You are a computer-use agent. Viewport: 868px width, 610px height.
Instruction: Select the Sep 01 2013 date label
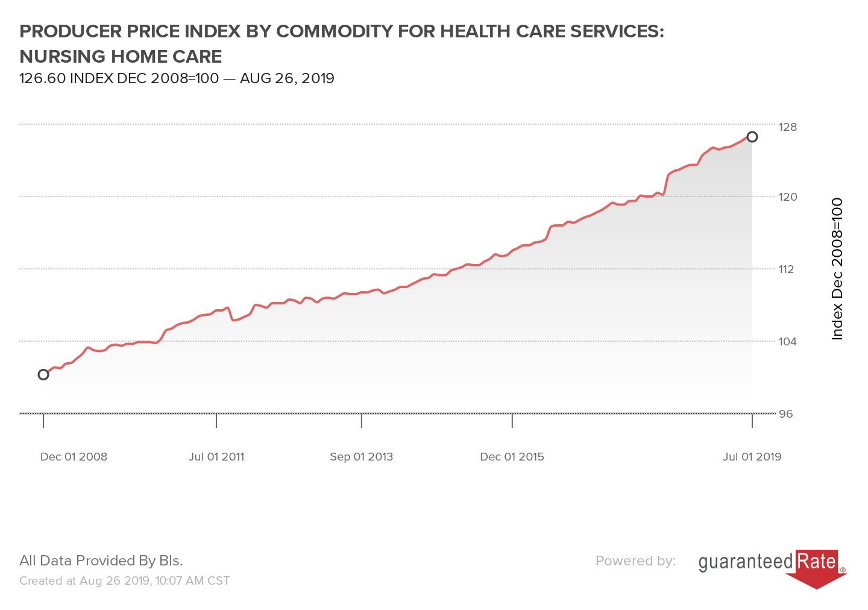click(x=361, y=456)
